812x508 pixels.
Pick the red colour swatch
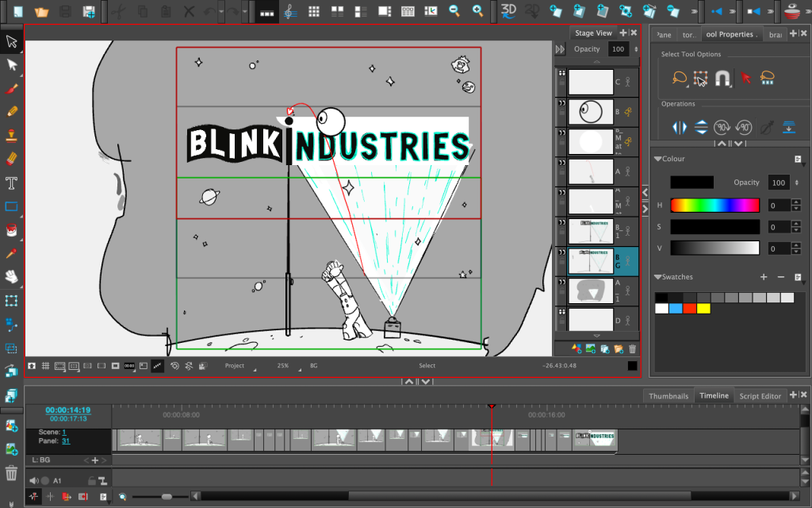pos(689,308)
